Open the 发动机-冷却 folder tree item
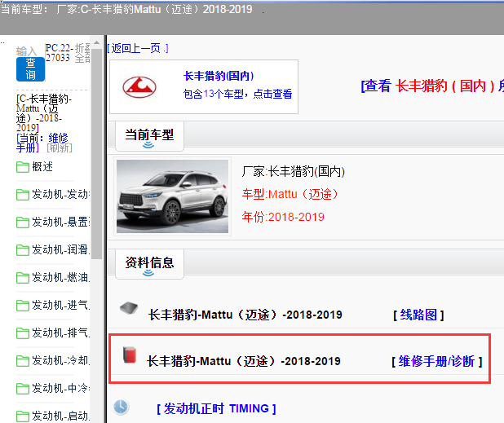 (x=60, y=360)
